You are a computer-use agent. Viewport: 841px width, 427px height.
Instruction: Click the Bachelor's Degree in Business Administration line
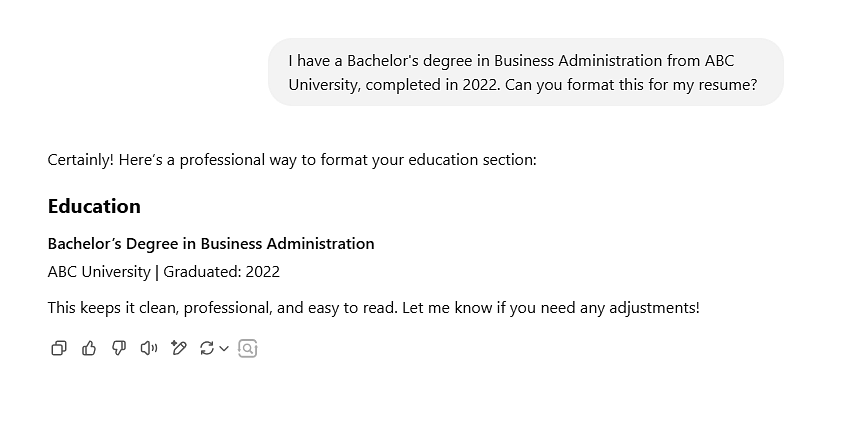(x=211, y=244)
